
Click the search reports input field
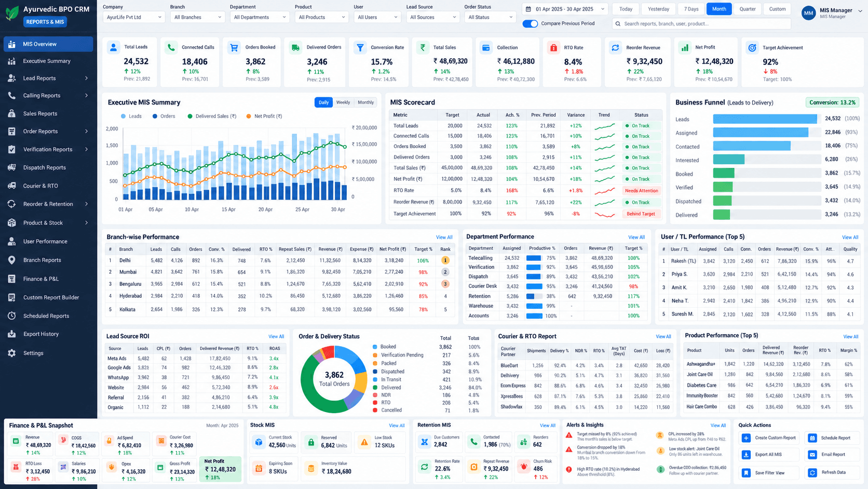pyautogui.click(x=701, y=24)
